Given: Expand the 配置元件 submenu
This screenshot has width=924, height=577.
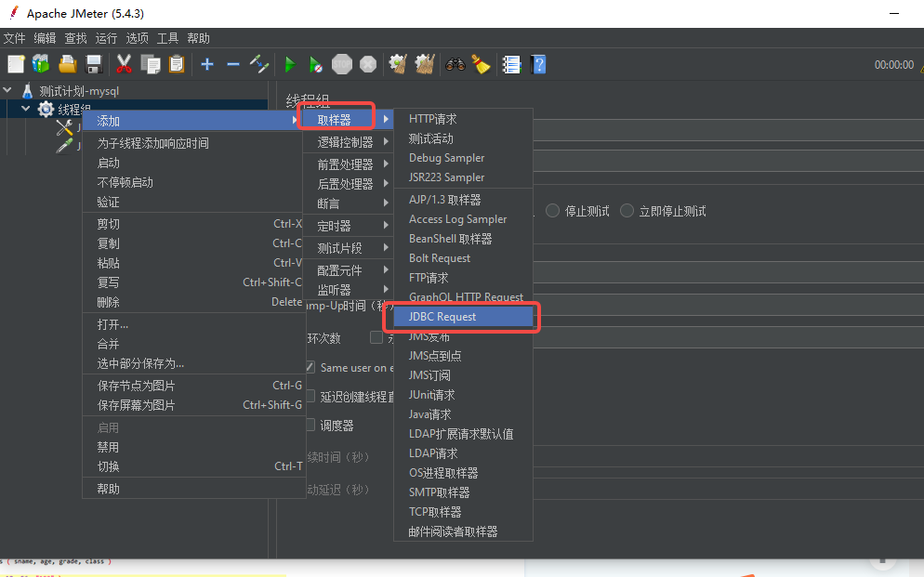Looking at the screenshot, I should tap(348, 270).
